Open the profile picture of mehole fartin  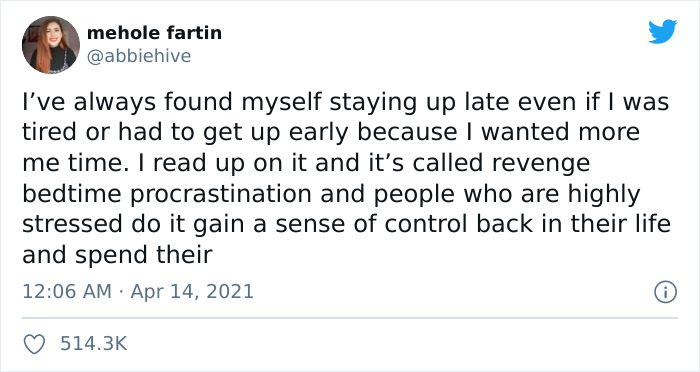pos(51,45)
